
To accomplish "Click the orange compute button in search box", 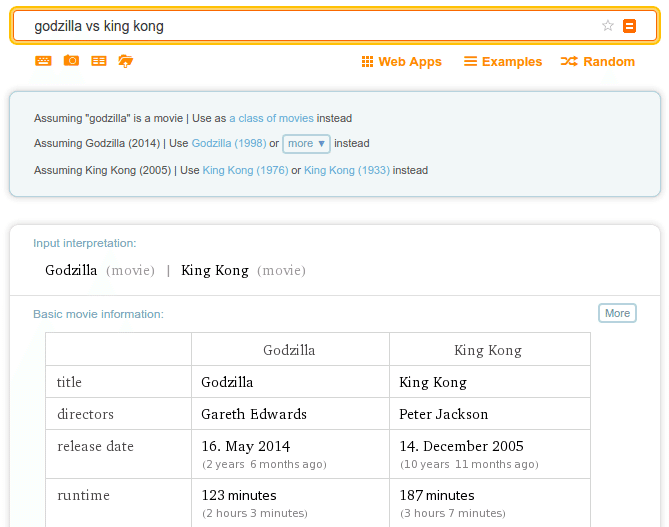I will tap(629, 26).
